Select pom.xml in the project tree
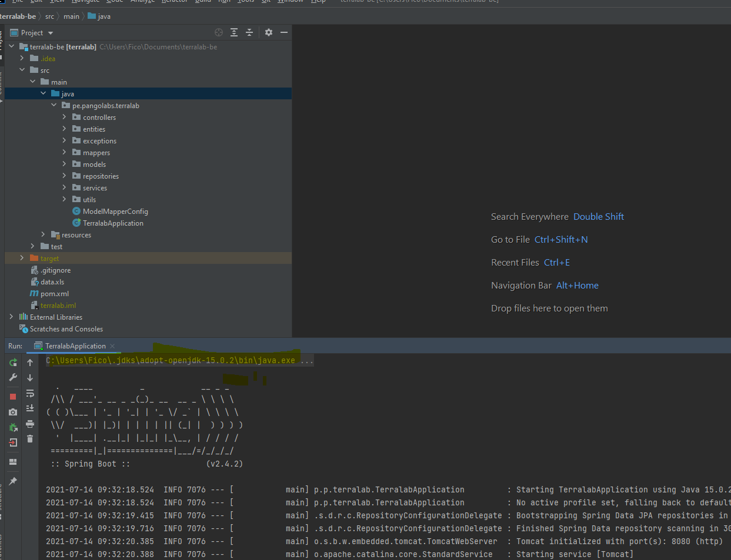Screen dimensions: 731x560 pyautogui.click(x=54, y=294)
